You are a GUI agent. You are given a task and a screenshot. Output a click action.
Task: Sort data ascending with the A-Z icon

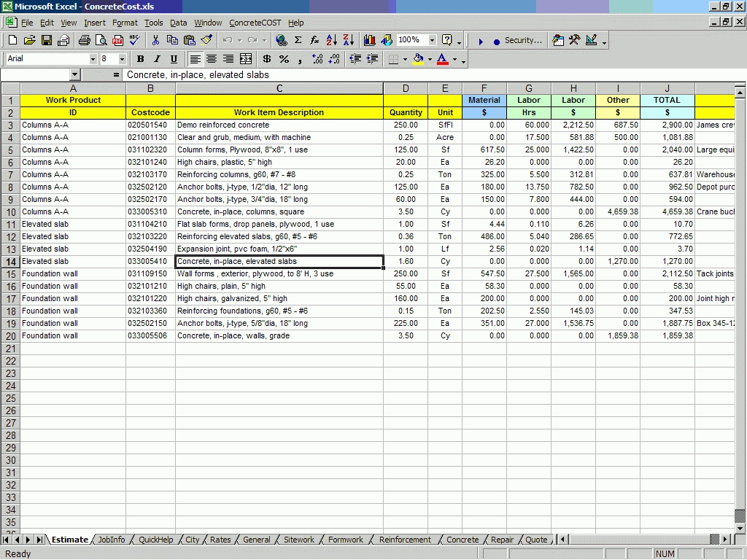pos(330,40)
